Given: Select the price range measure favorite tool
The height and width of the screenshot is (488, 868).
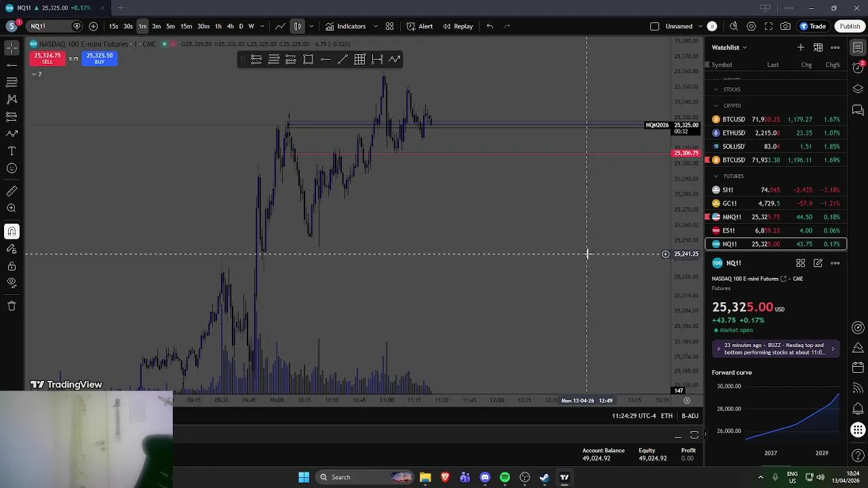Looking at the screenshot, I should click(377, 60).
